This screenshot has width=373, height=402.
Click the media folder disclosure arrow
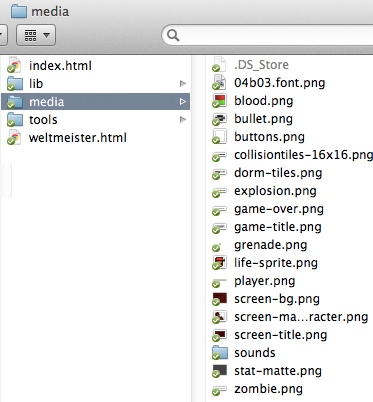pyautogui.click(x=183, y=102)
